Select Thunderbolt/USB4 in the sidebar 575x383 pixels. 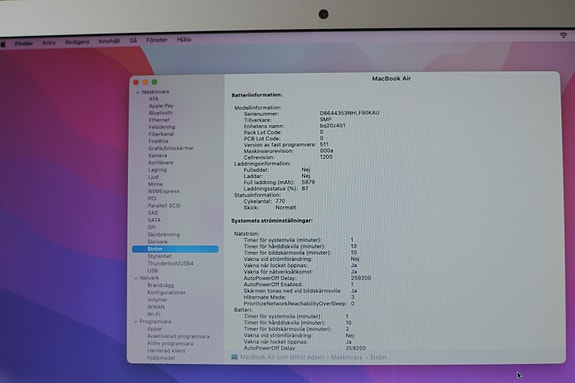pos(170,263)
